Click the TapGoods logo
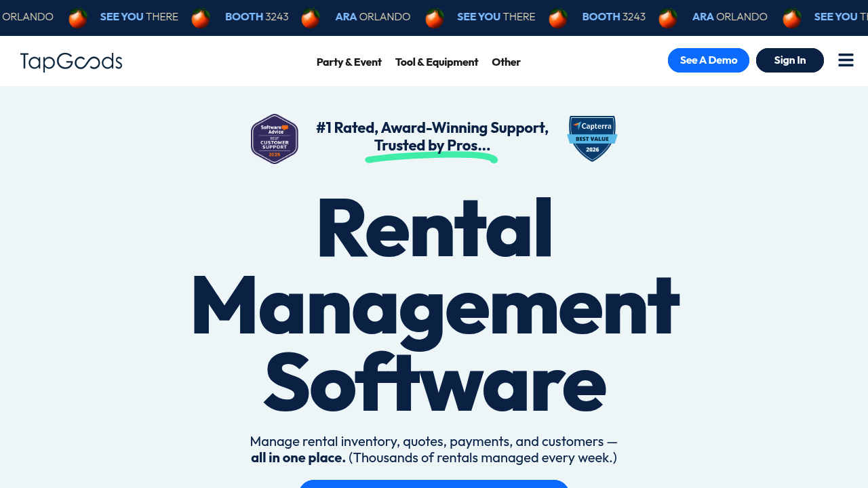Viewport: 868px width, 488px height. pos(71,61)
